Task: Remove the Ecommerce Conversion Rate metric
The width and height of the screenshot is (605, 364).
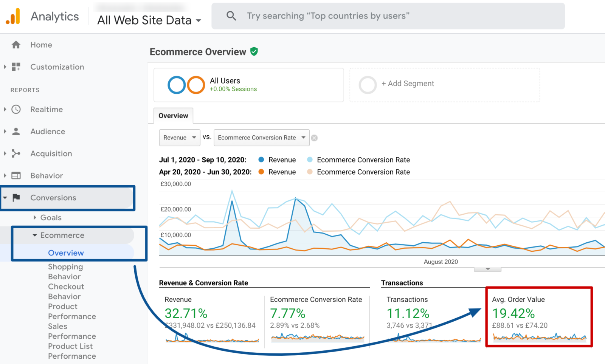Action: point(314,138)
